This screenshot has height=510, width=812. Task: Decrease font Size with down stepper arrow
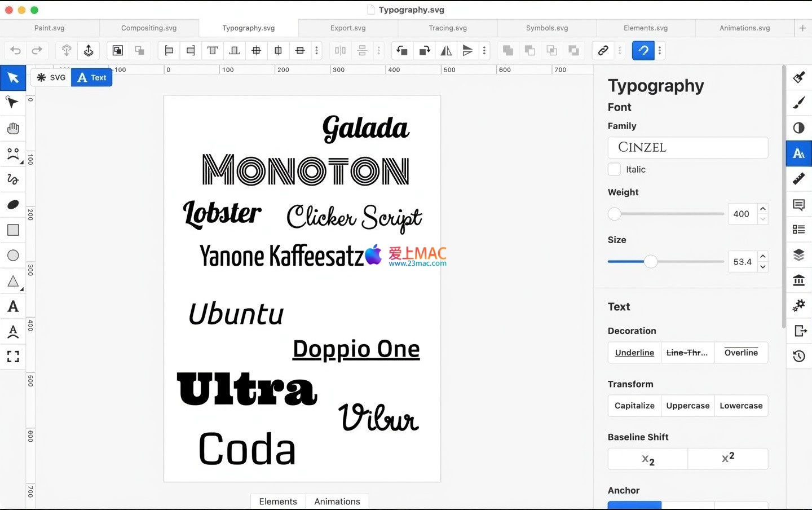point(763,267)
